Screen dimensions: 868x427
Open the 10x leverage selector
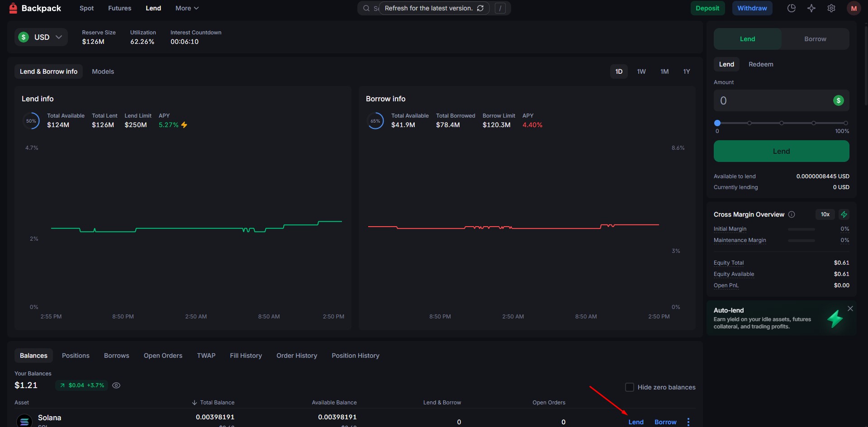pyautogui.click(x=825, y=214)
